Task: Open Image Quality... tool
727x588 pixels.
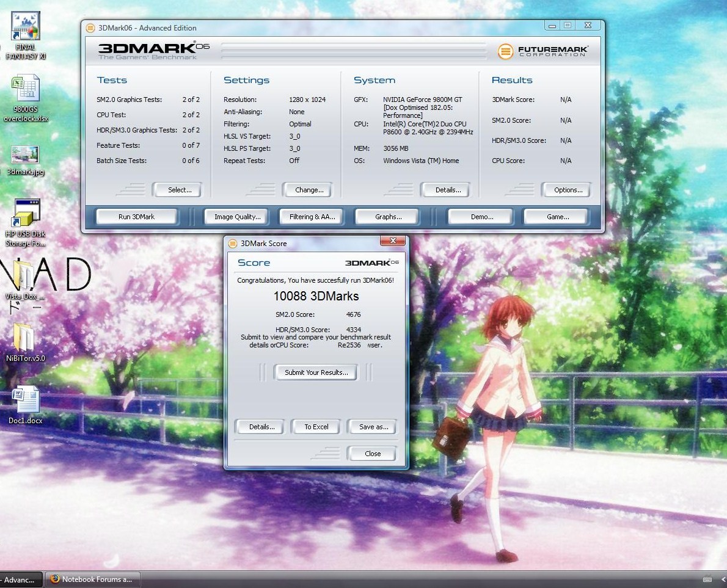Action: click(x=237, y=217)
